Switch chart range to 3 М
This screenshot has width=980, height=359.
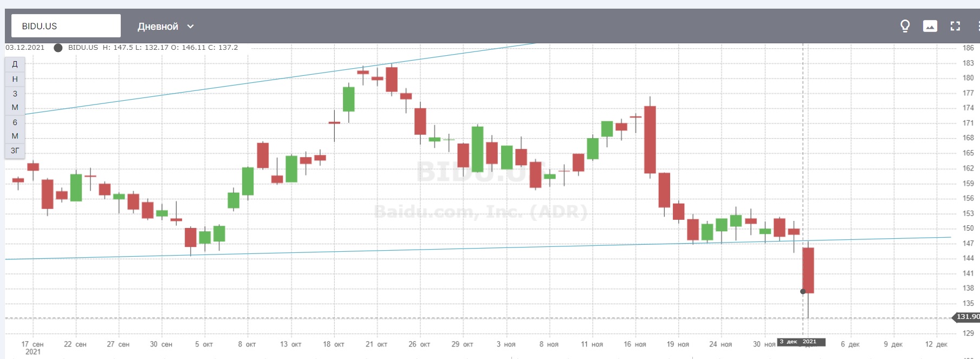coord(15,100)
